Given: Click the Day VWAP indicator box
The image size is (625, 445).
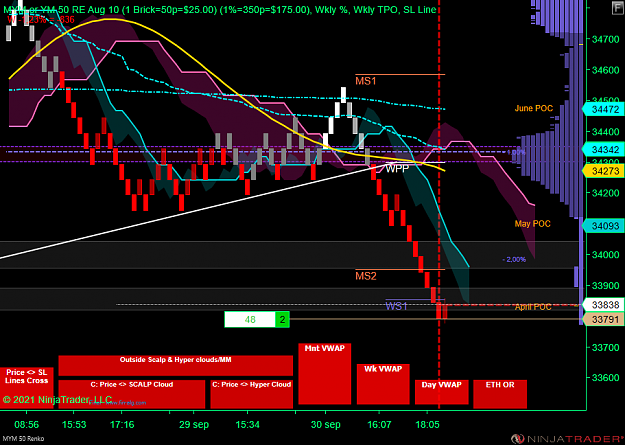Looking at the screenshot, I should tap(441, 392).
